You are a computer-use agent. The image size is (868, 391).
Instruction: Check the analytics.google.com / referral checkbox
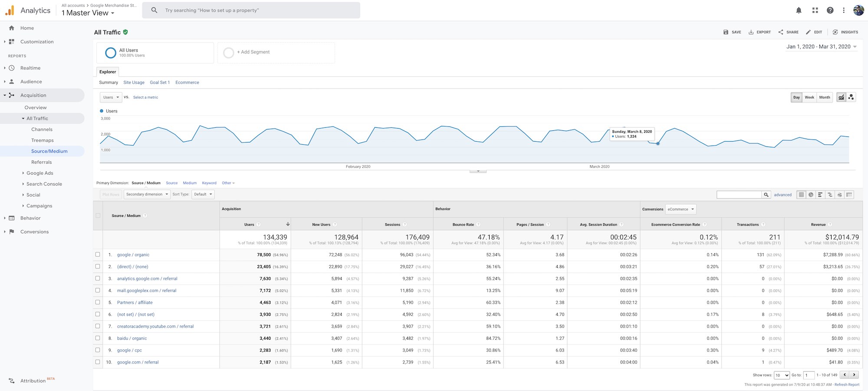(x=98, y=278)
